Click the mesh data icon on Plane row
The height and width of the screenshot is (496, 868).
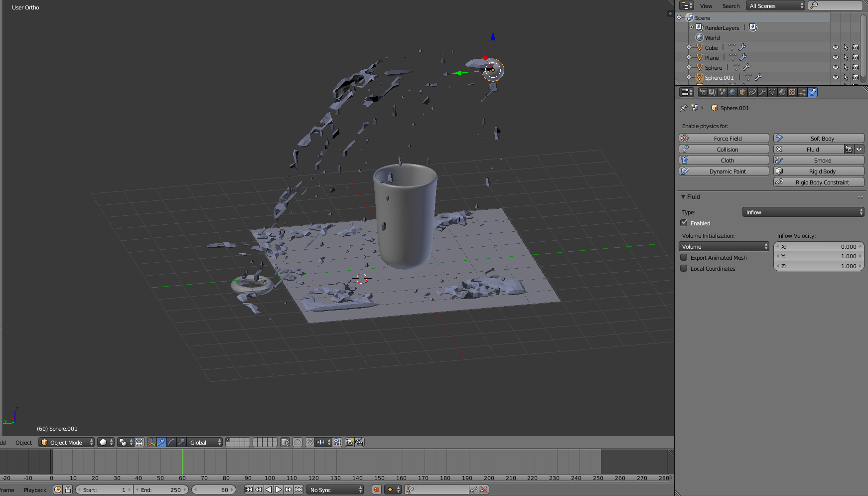pos(733,57)
